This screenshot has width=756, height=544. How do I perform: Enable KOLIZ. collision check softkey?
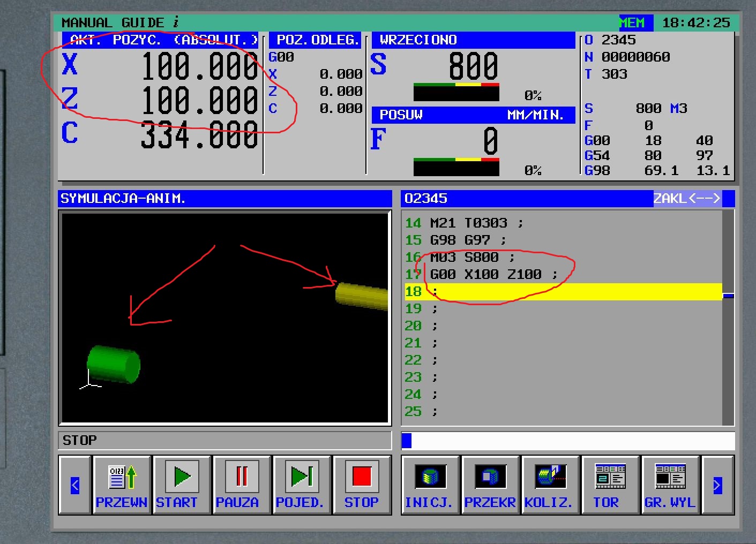550,485
